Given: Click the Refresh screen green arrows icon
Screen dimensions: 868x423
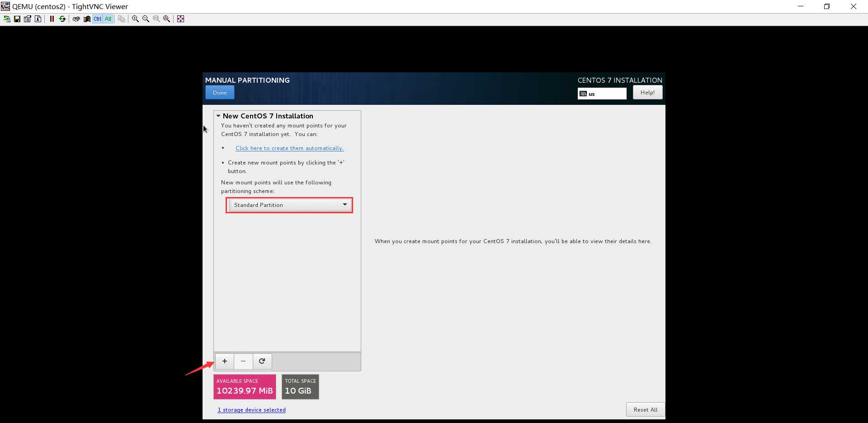Looking at the screenshot, I should click(x=62, y=19).
